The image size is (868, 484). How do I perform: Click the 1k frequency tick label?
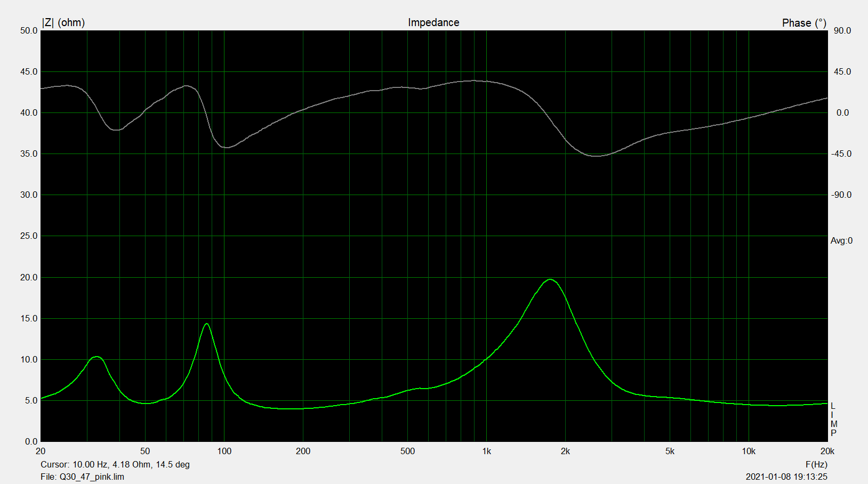click(x=486, y=451)
